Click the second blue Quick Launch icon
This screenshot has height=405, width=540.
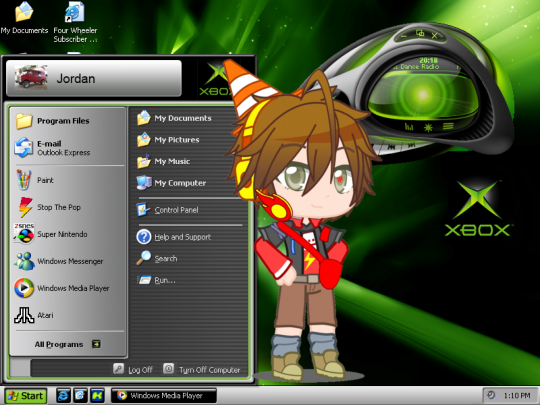coord(80,395)
